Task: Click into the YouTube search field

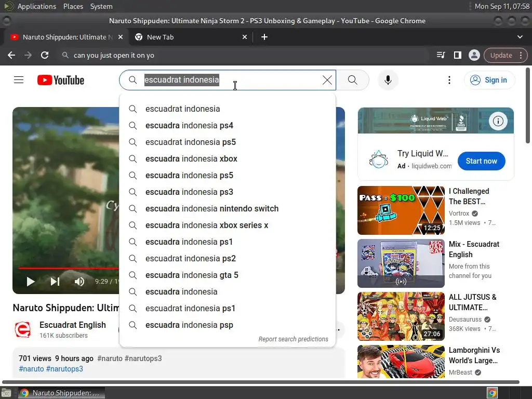Action: tap(228, 80)
